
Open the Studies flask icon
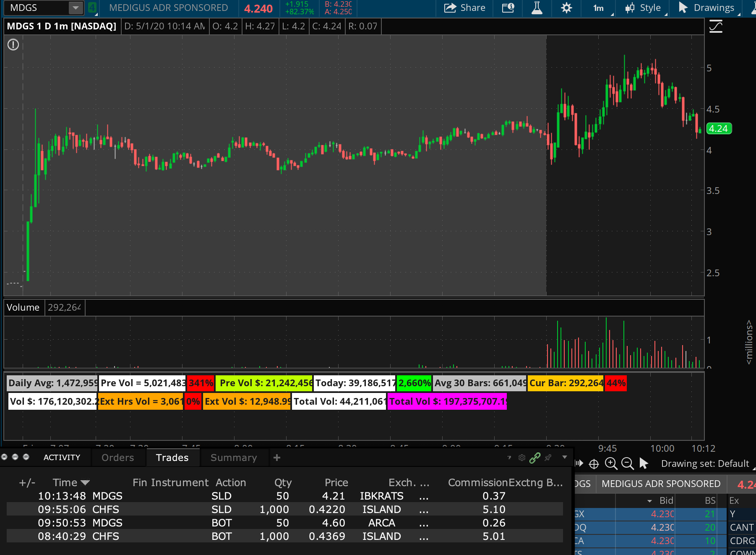[x=537, y=8]
